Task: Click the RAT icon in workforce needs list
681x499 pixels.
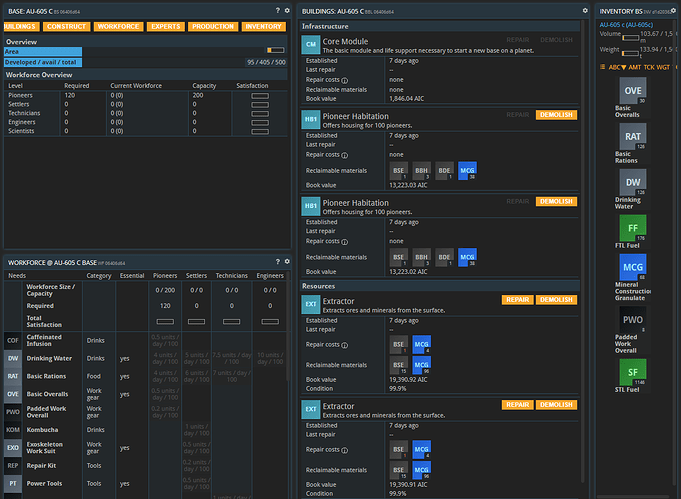Action: (13, 376)
